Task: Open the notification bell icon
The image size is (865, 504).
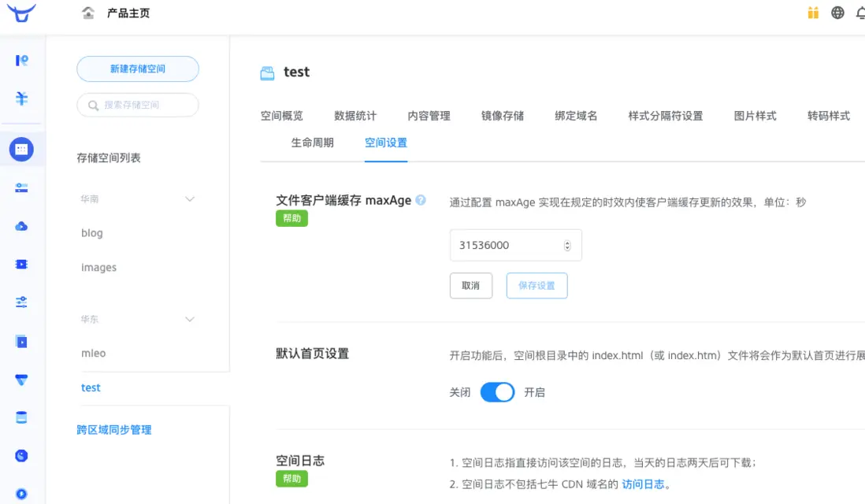Action: point(860,13)
